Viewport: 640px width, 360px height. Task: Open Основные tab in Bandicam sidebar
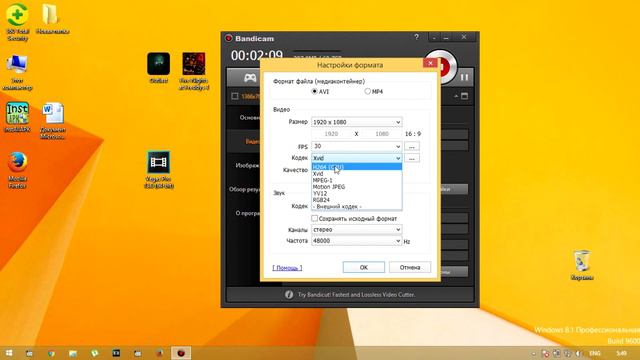pos(244,118)
